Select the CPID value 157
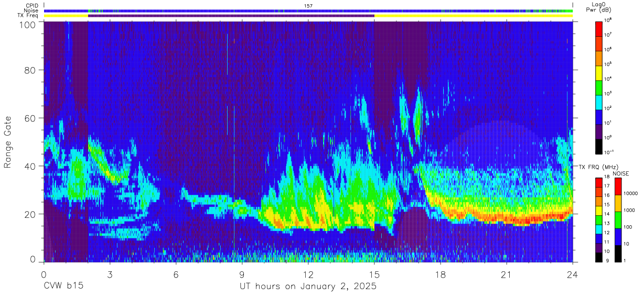 [x=308, y=6]
